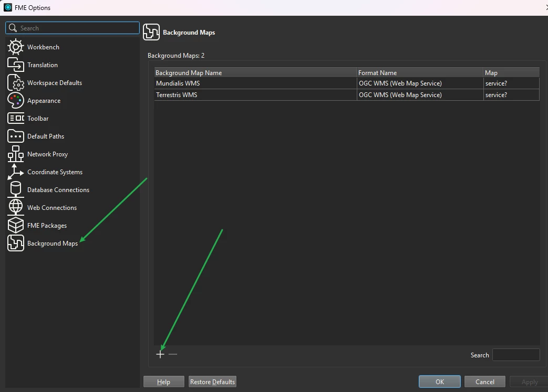
Task: Click the Translation icon in sidebar
Action: pos(16,65)
